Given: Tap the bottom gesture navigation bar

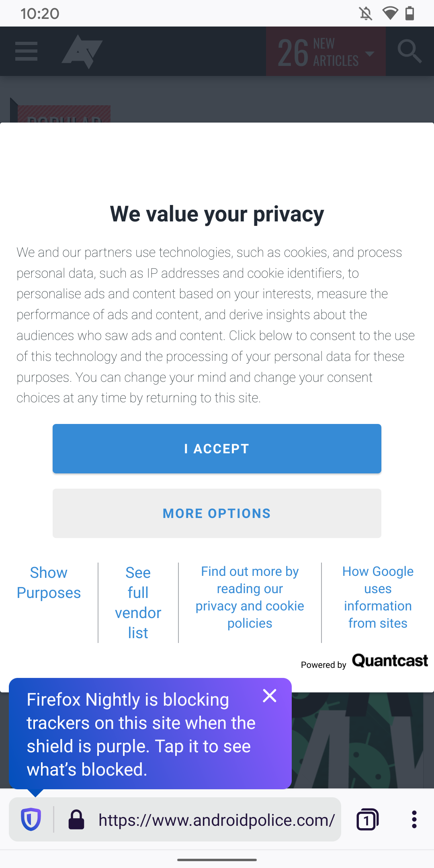Looking at the screenshot, I should tap(217, 860).
